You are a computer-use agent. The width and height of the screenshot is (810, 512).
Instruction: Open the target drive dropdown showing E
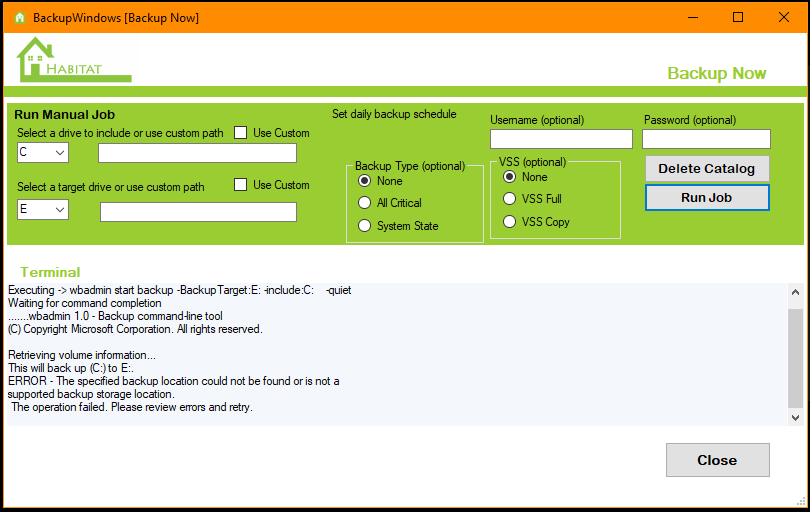click(x=43, y=209)
